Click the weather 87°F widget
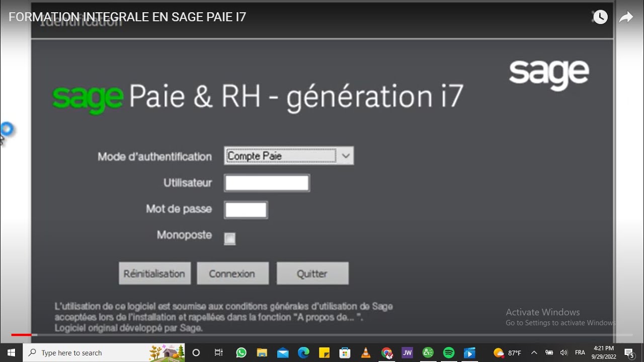 (x=507, y=352)
